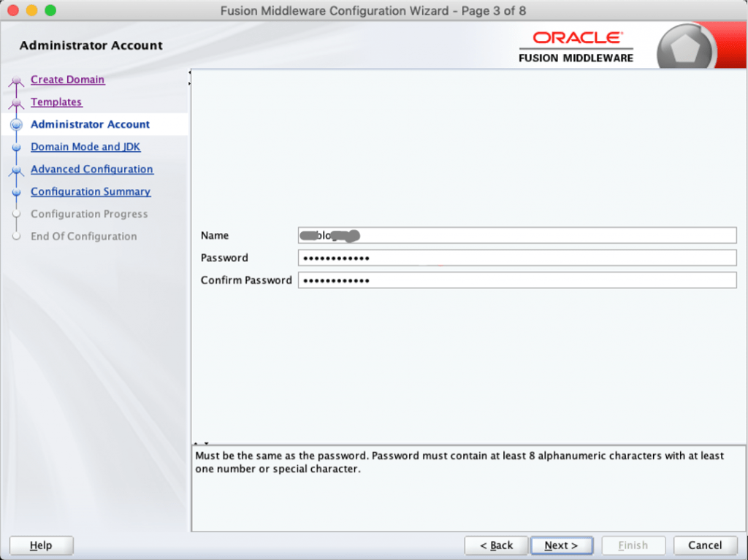Click the Create Domain step node icon
The width and height of the screenshot is (748, 560).
coord(16,80)
